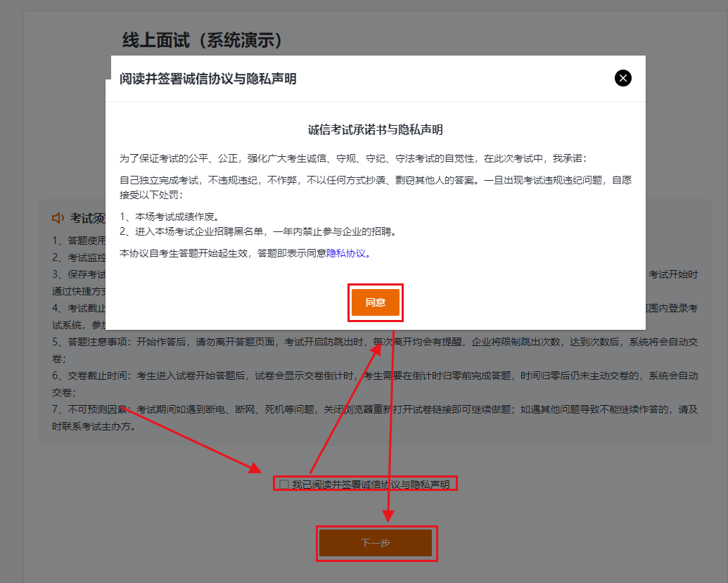Image resolution: width=728 pixels, height=583 pixels.
Task: Click the line 2、进入本场考试企业招聘黑名单
Action: (x=258, y=231)
